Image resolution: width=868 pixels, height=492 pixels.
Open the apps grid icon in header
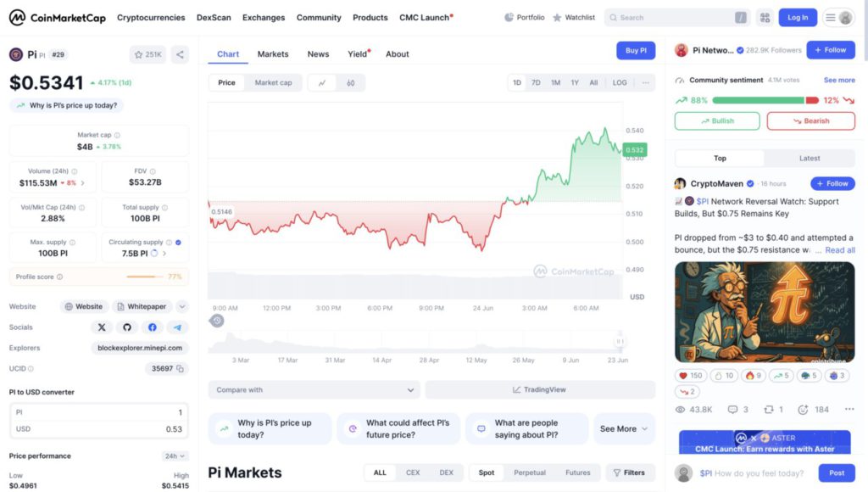pos(765,17)
